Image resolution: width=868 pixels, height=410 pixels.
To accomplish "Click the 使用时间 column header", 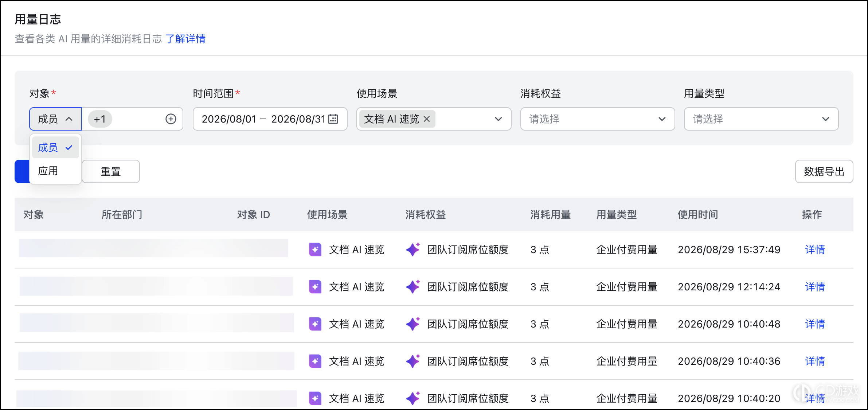I will [697, 214].
